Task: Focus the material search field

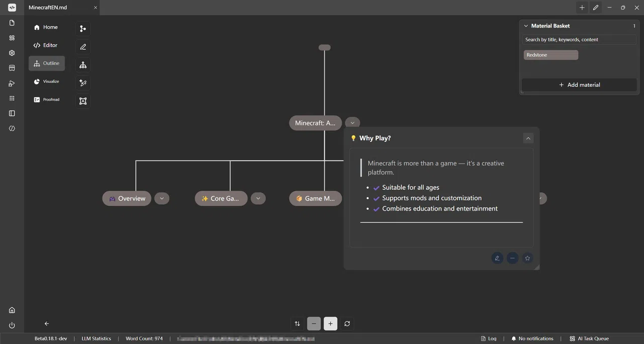Action: point(580,39)
